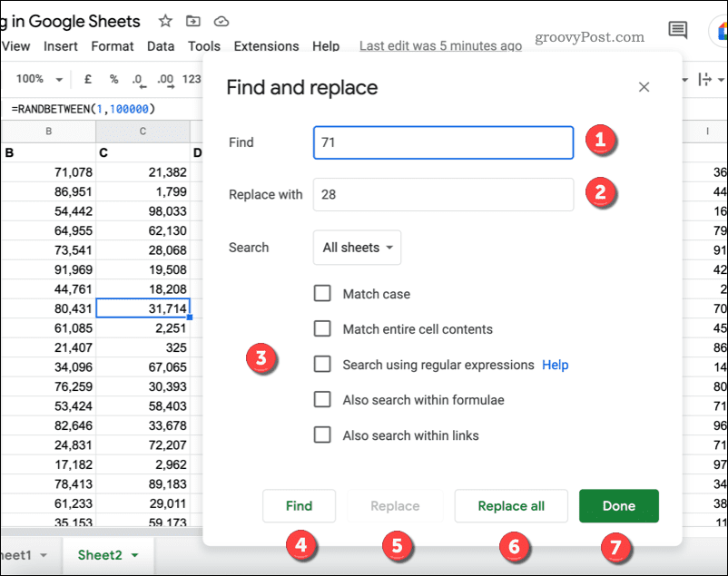Select cell containing 62,130
The width and height of the screenshot is (728, 576).
pos(143,230)
